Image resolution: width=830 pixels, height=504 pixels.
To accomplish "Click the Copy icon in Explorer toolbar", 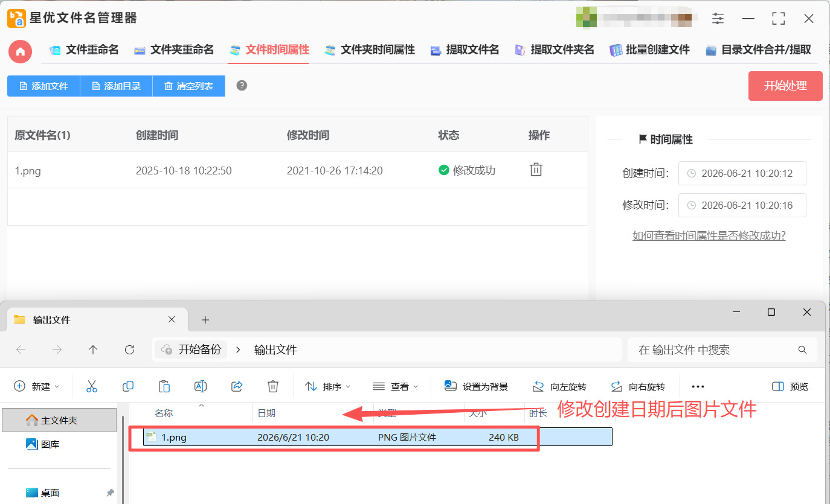I will [x=128, y=386].
